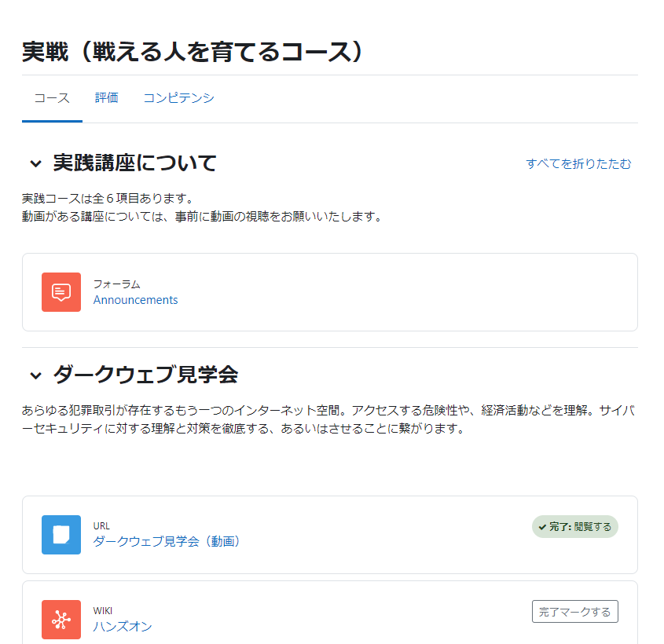Open the ハンズオン wiki link

(x=123, y=626)
